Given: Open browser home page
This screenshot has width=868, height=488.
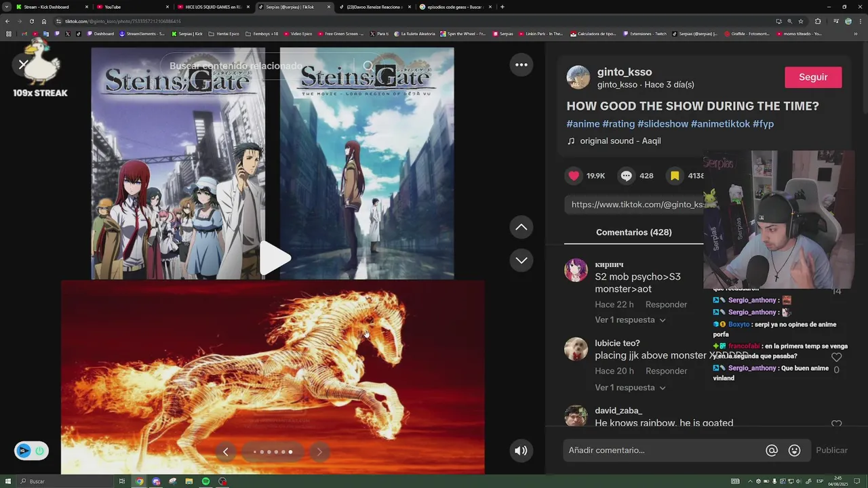Looking at the screenshot, I should tap(44, 21).
